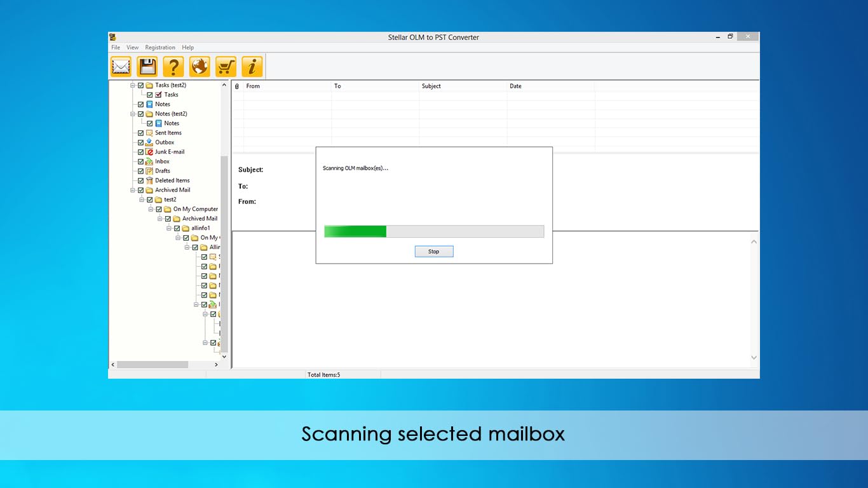Uncheck the Inbox checkbox

140,161
